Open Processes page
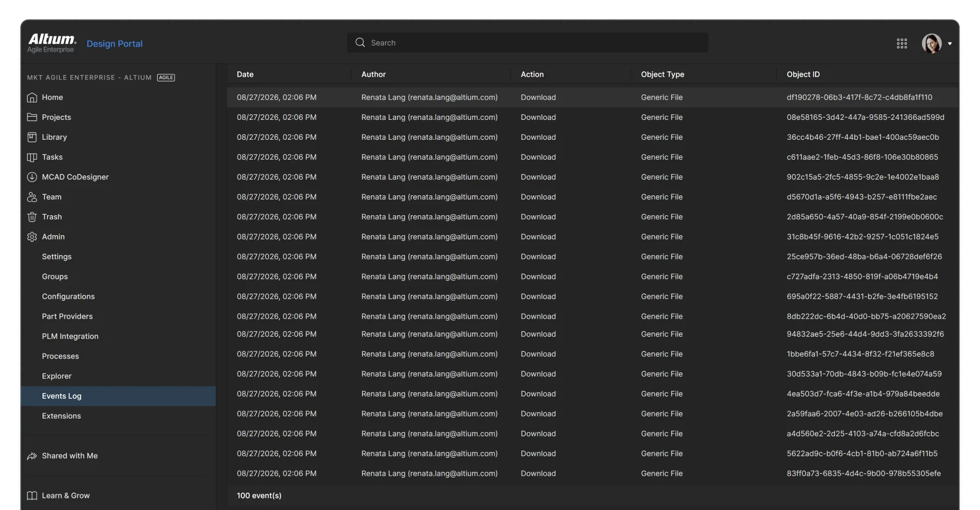The width and height of the screenshot is (980, 510). [60, 356]
